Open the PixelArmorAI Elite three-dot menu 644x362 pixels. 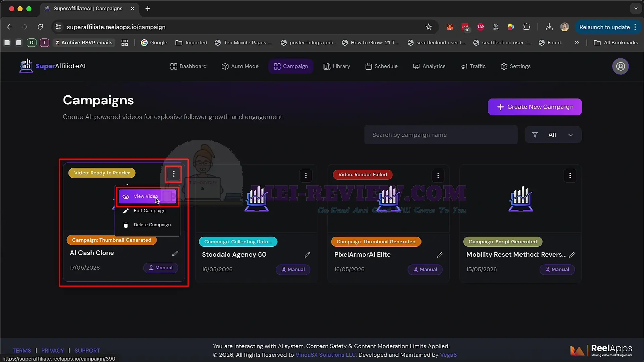pyautogui.click(x=438, y=175)
